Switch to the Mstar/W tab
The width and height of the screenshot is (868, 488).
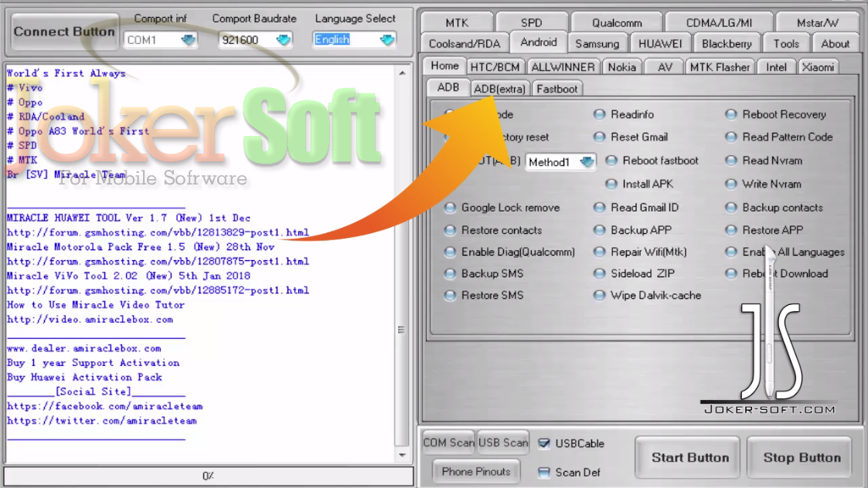click(818, 22)
